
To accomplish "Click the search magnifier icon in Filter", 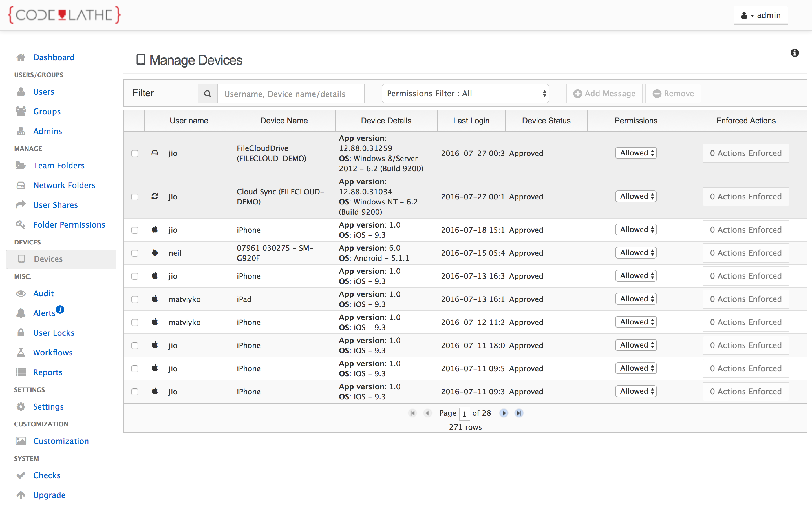I will pos(208,94).
